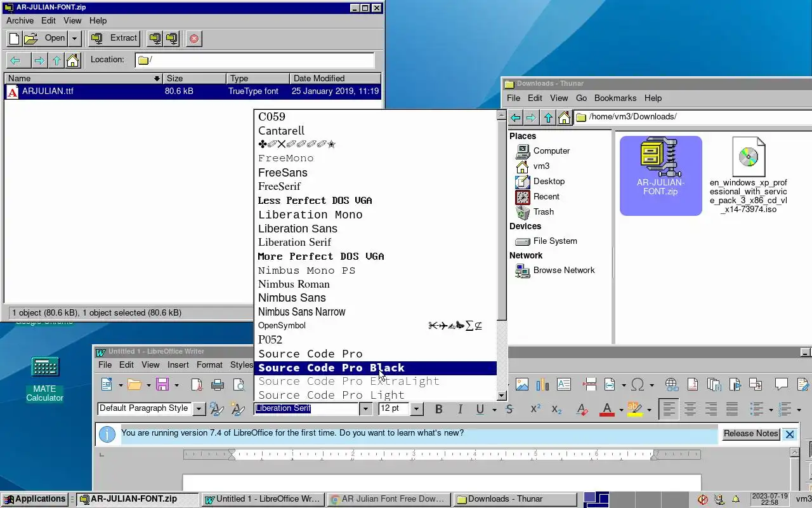Toggle Italic formatting in Writer
This screenshot has width=812, height=508.
coord(460,409)
